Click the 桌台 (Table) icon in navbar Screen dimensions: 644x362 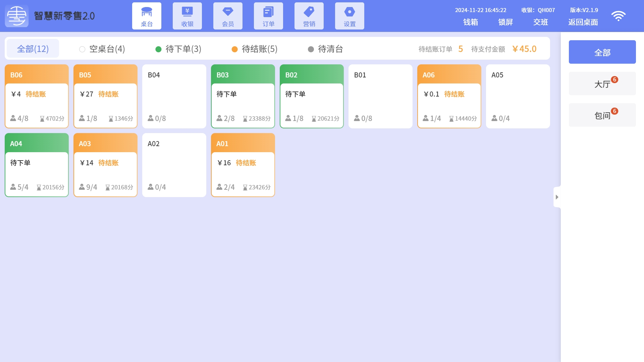coord(147,16)
